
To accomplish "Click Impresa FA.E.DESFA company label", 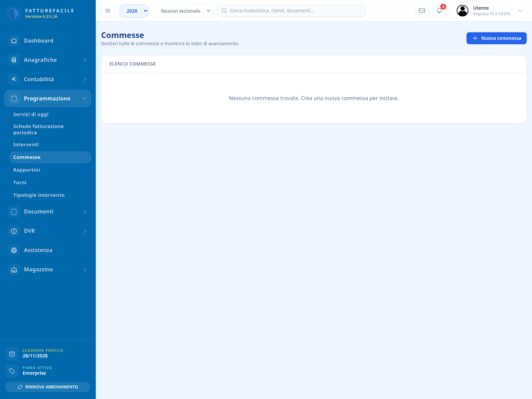I will click(x=491, y=14).
